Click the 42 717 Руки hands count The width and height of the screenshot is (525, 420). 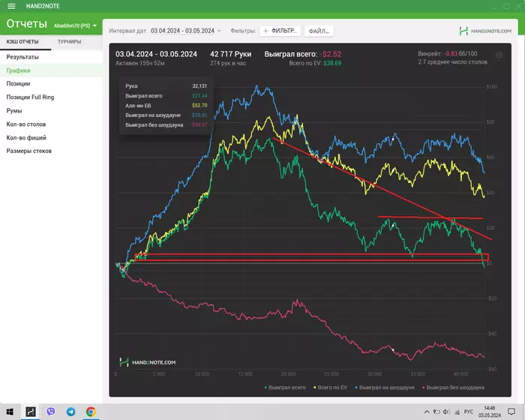[x=231, y=54]
